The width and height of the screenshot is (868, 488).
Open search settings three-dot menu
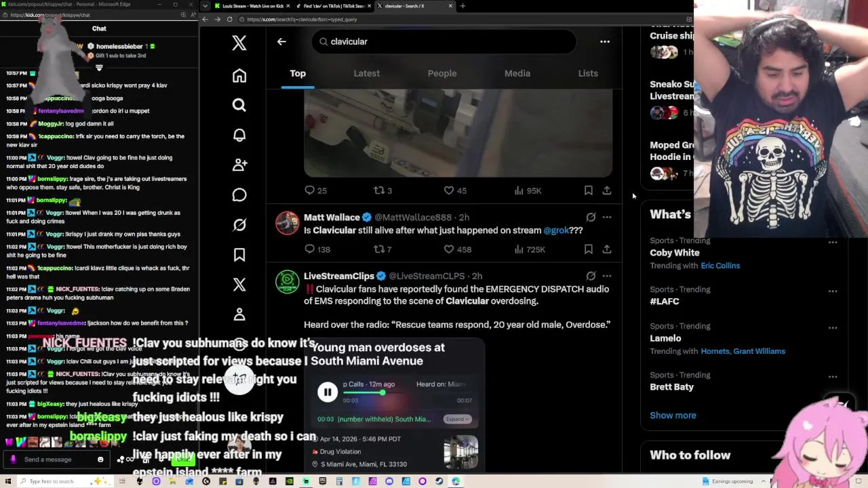click(x=604, y=41)
